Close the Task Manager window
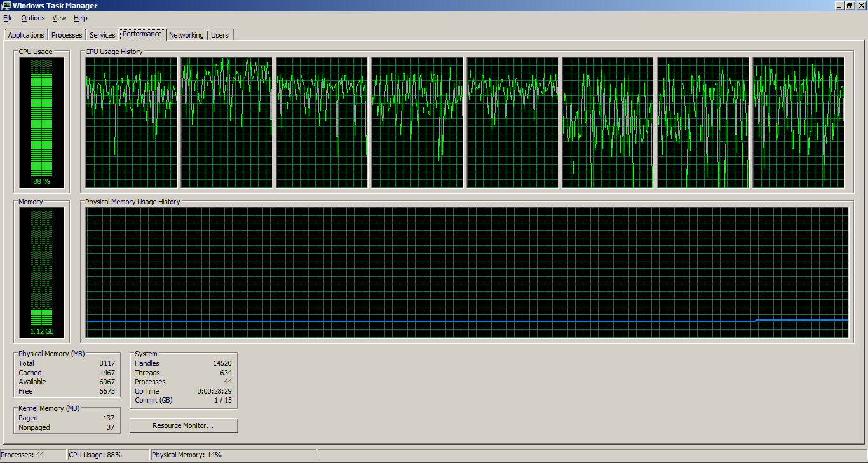This screenshot has height=463, width=868. pyautogui.click(x=861, y=6)
